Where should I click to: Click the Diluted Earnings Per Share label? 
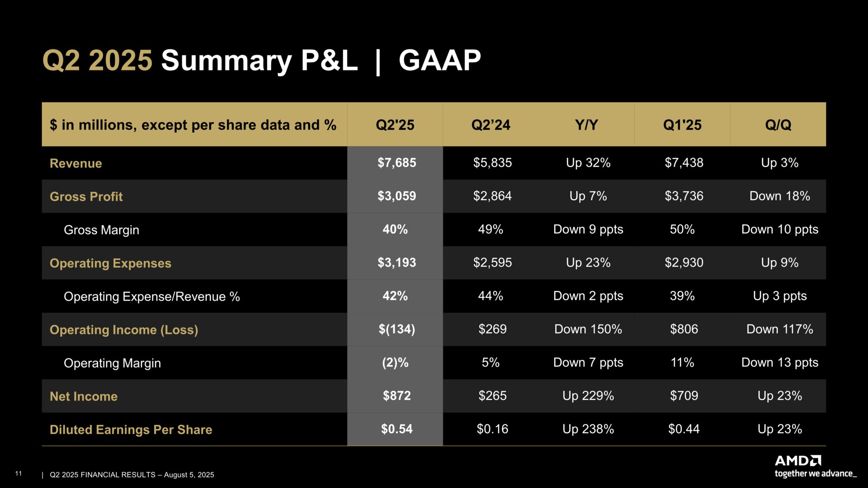coord(131,430)
